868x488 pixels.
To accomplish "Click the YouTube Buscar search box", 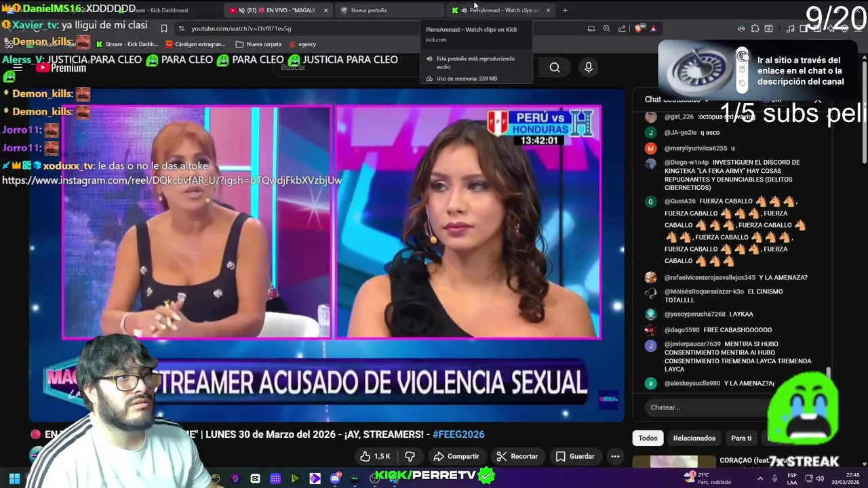I will [407, 67].
